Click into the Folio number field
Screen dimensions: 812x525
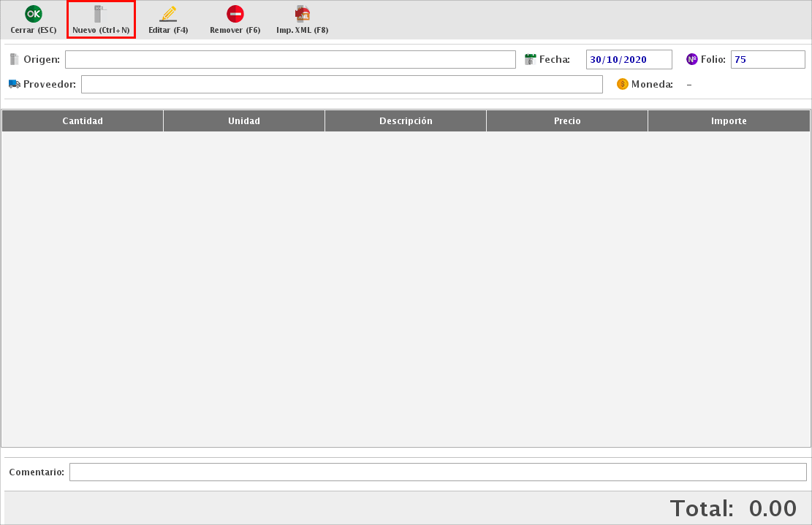767,59
